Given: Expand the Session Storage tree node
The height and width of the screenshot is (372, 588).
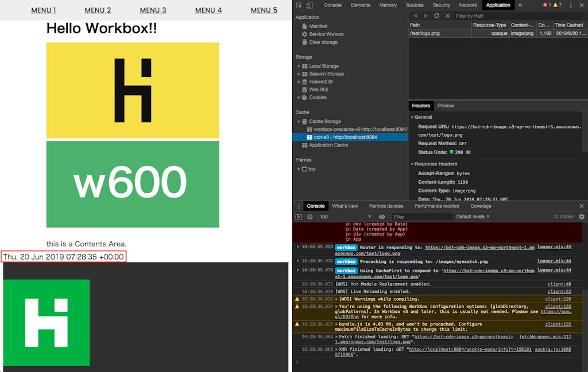Looking at the screenshot, I should [299, 74].
